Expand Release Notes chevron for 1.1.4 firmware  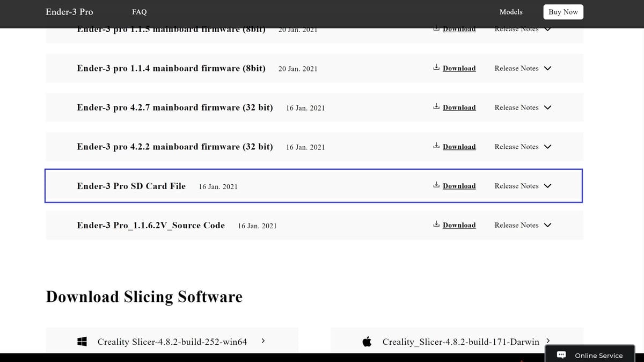pyautogui.click(x=547, y=68)
